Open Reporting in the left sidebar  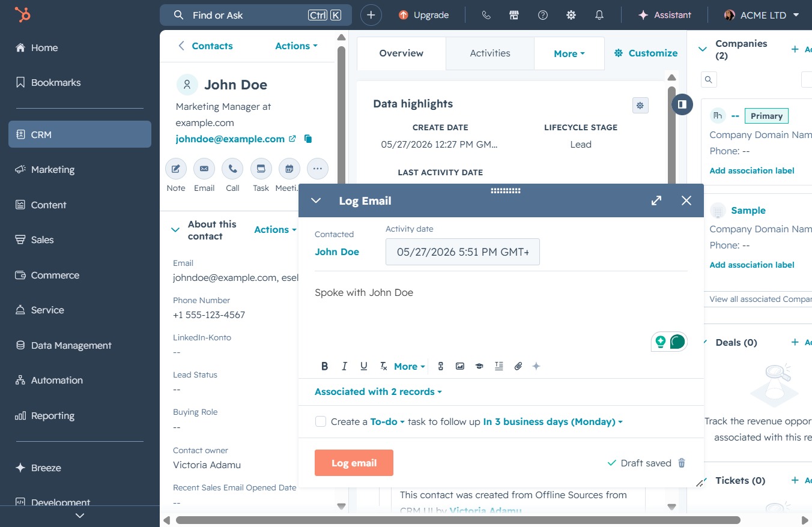tap(80, 415)
